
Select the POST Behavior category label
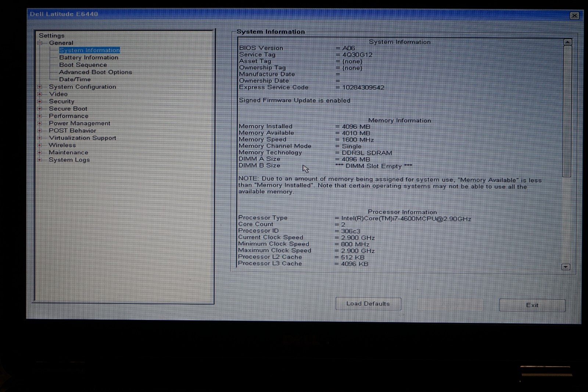72,131
